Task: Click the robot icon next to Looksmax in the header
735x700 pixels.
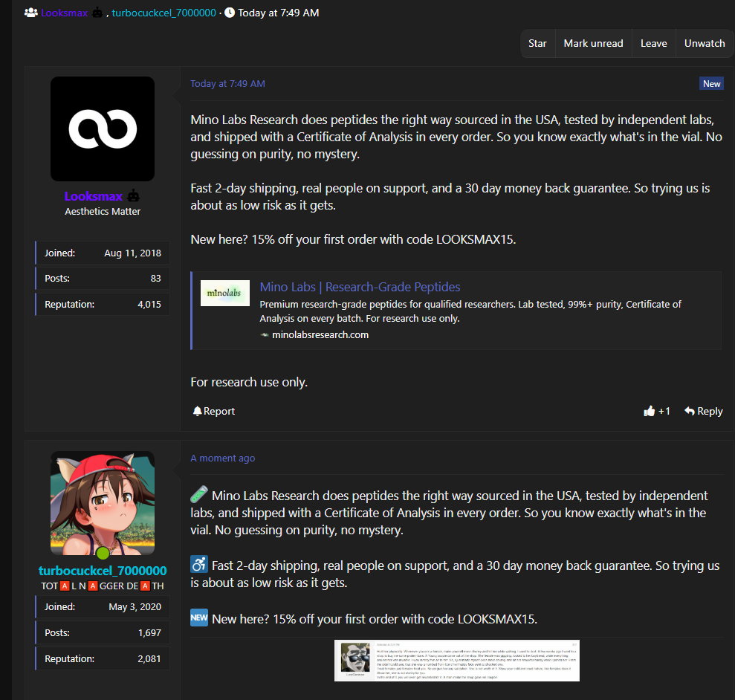Action: (97, 13)
